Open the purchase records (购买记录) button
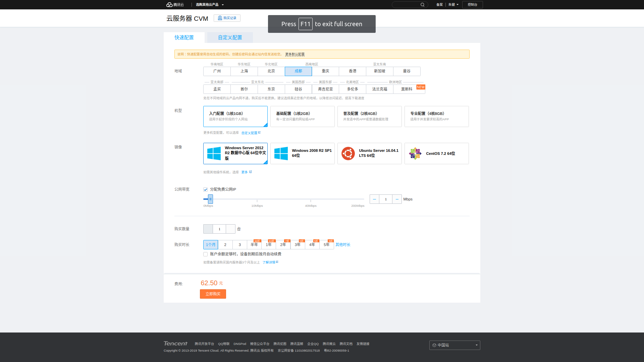 (x=227, y=18)
